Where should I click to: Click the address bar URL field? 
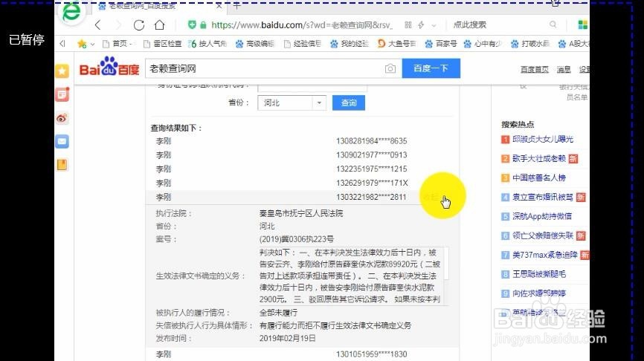coord(302,25)
